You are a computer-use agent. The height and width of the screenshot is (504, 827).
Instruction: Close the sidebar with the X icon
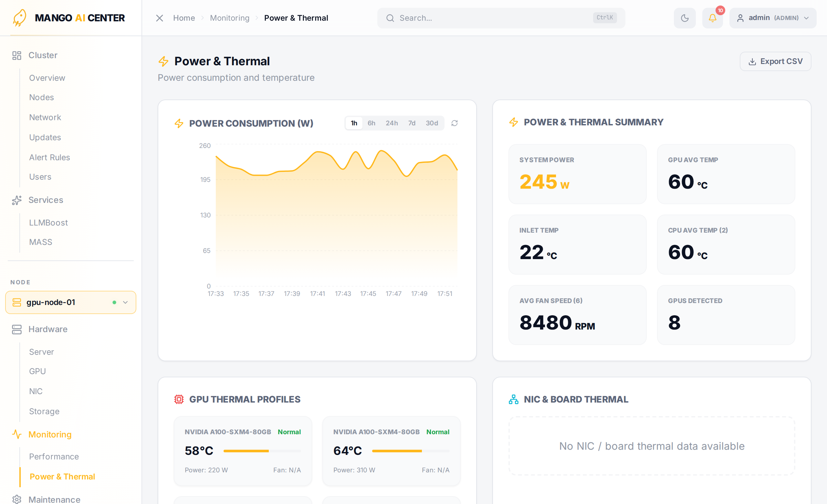pos(160,18)
